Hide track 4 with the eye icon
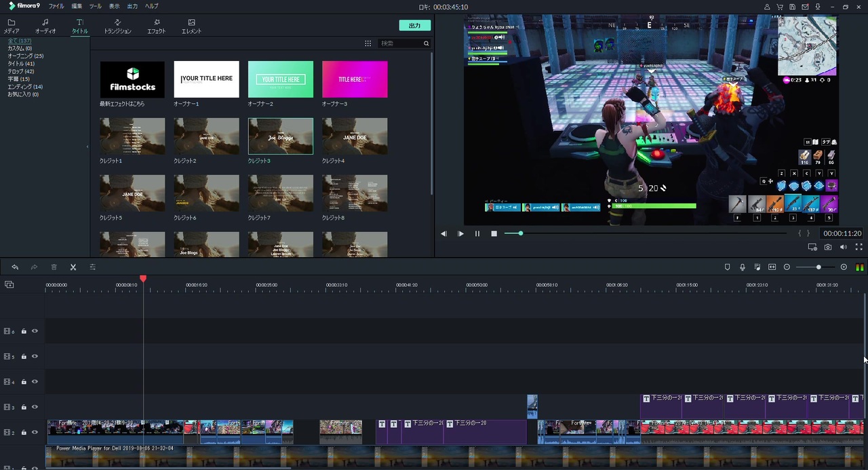The width and height of the screenshot is (868, 470). pyautogui.click(x=35, y=382)
